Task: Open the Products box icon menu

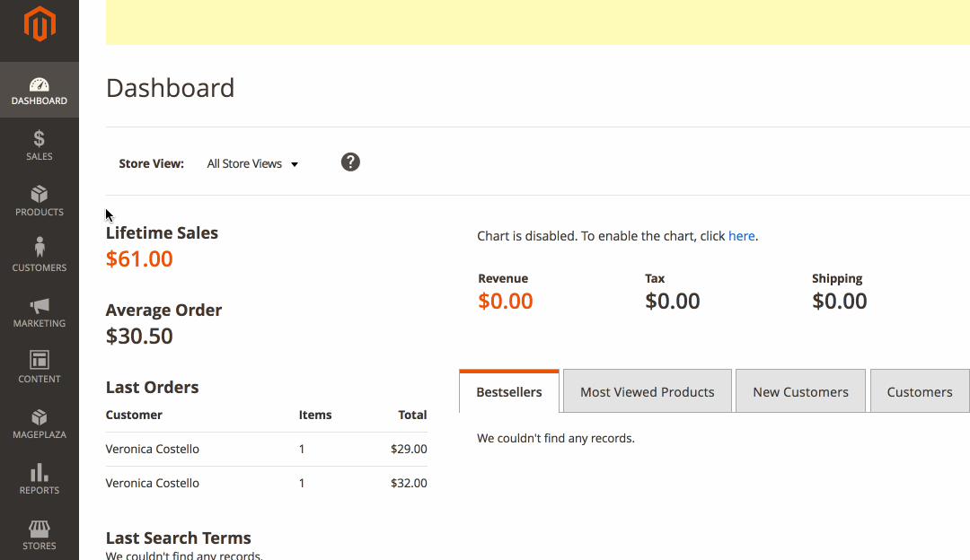Action: tap(40, 195)
